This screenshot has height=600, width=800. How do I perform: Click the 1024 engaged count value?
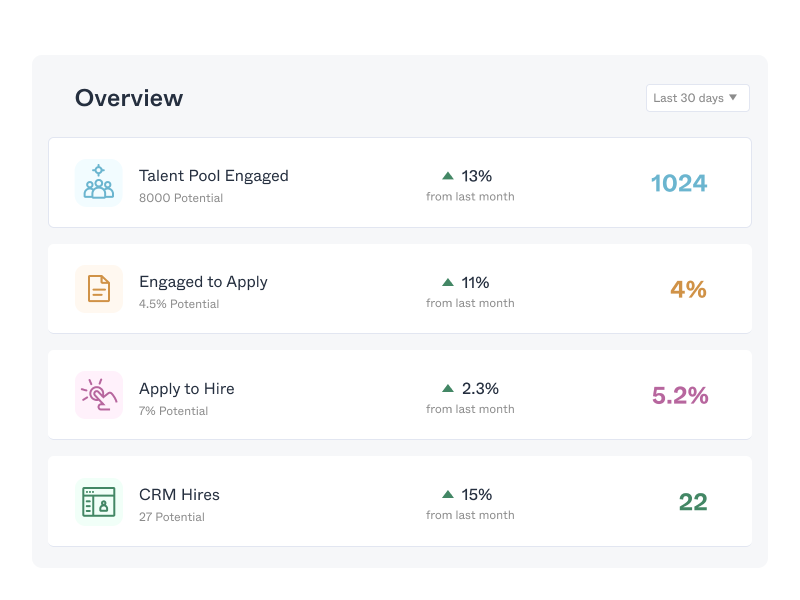click(x=678, y=183)
